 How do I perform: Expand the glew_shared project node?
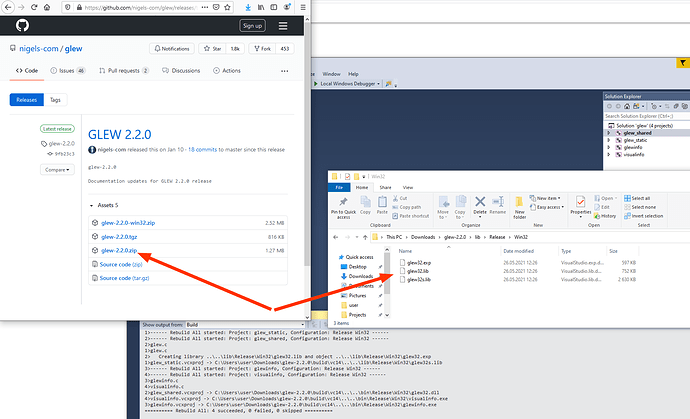coord(609,133)
